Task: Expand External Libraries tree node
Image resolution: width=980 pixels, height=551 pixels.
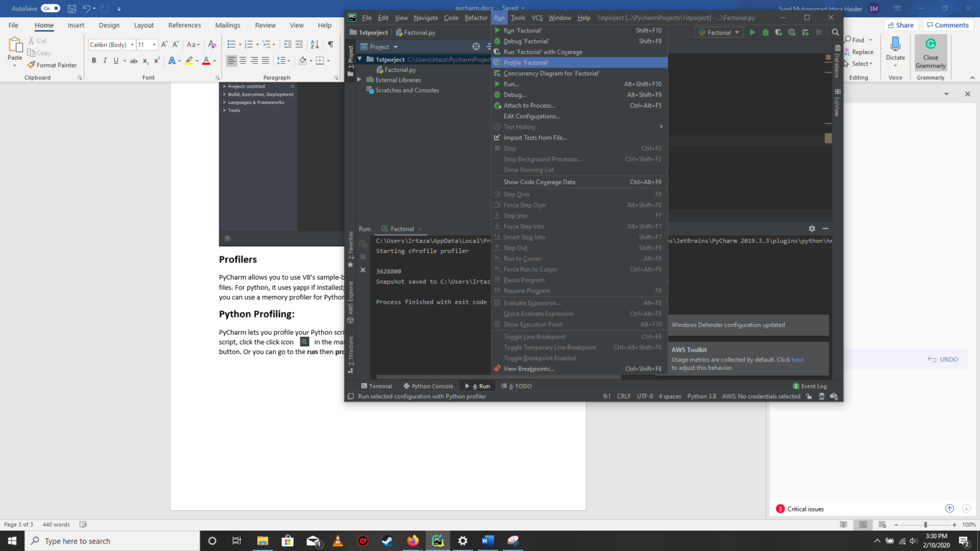Action: 360,80
